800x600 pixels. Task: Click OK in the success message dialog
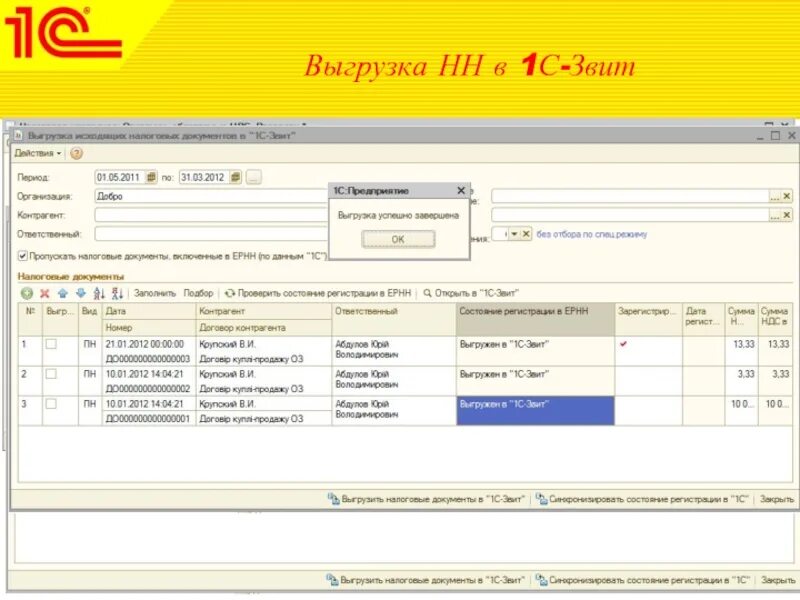[x=398, y=239]
